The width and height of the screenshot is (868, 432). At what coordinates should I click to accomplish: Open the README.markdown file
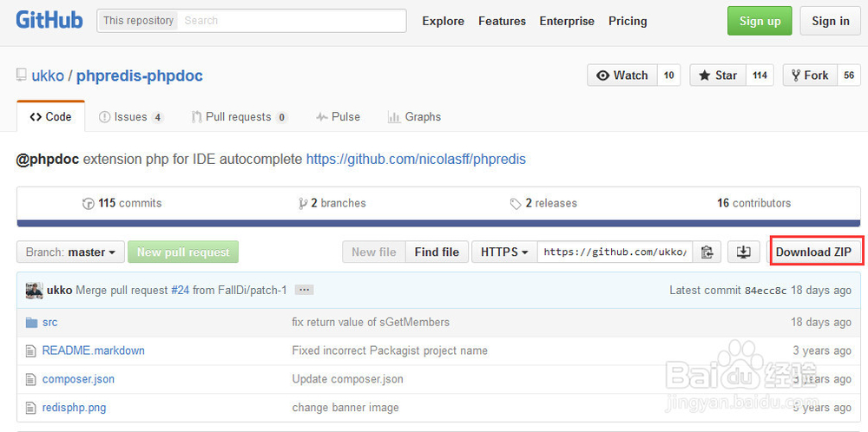[93, 350]
